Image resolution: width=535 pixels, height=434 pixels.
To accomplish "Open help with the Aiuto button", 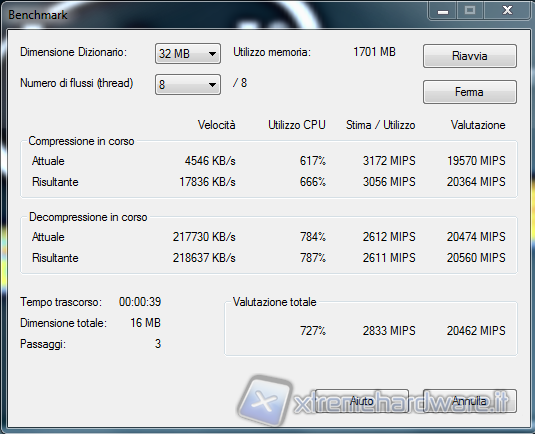I will point(362,401).
